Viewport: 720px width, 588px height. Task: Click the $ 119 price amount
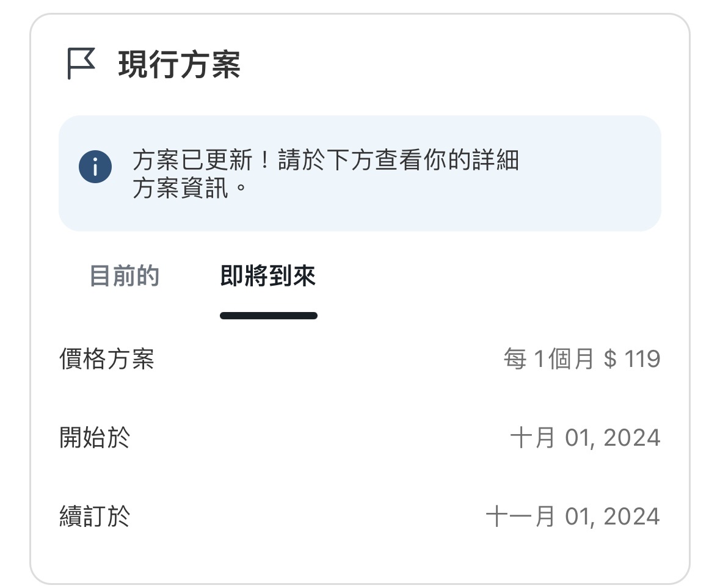pos(631,359)
